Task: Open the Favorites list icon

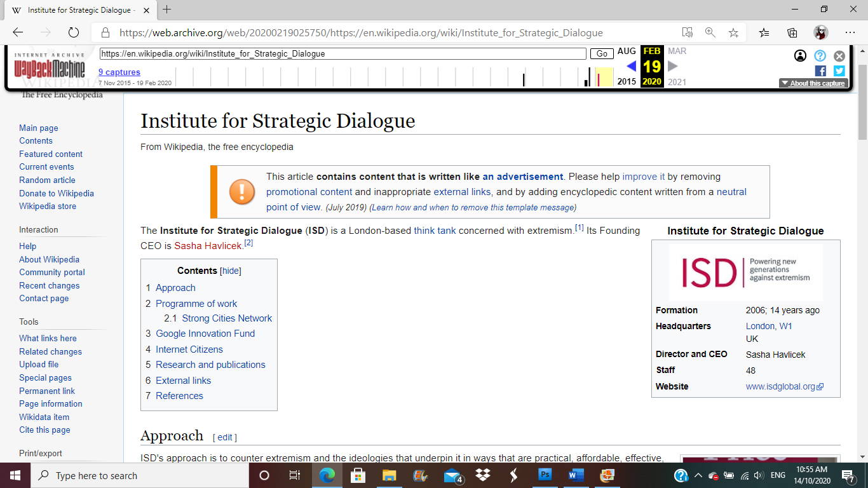Action: [x=764, y=32]
